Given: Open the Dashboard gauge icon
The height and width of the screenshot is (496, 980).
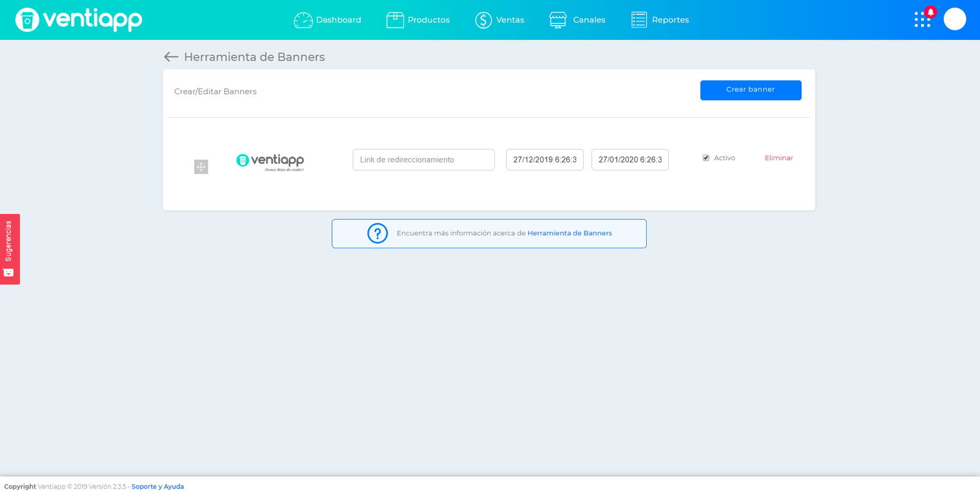Looking at the screenshot, I should 303,20.
